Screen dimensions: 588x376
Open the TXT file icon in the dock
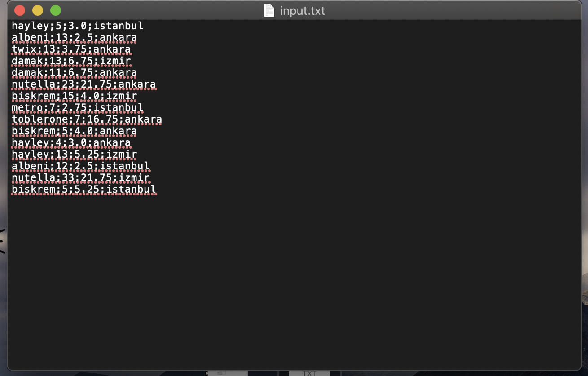309,373
